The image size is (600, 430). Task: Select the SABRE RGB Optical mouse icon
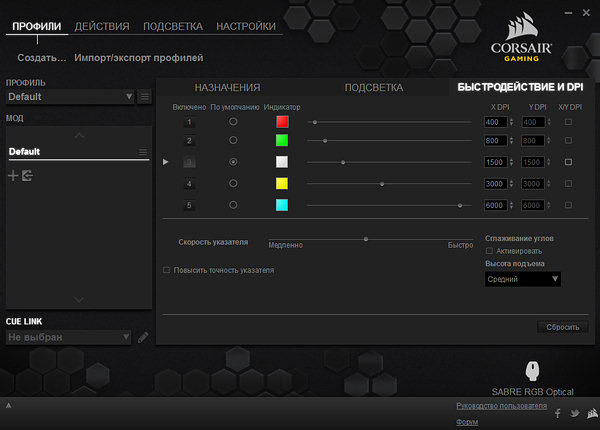(x=530, y=371)
